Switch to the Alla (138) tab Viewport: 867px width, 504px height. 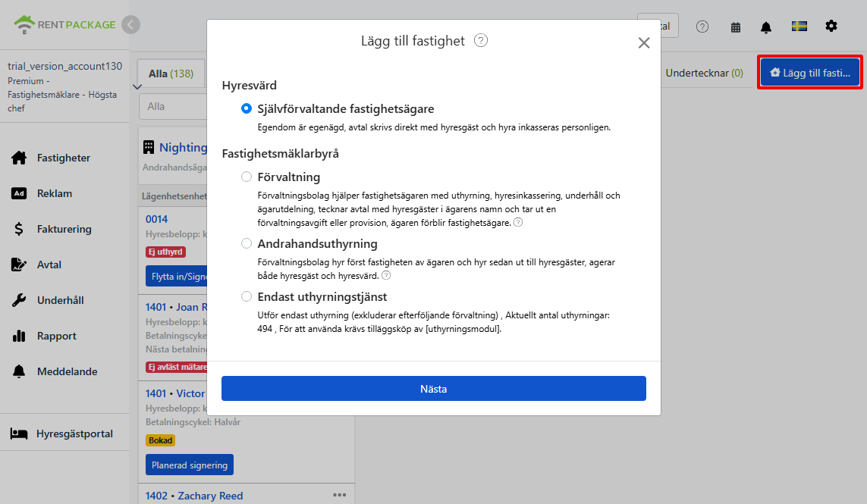pos(171,74)
